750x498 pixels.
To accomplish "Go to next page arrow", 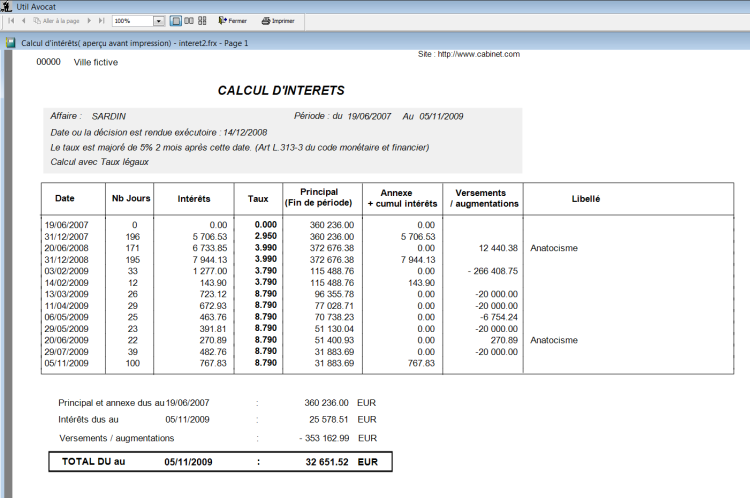I will pos(89,21).
